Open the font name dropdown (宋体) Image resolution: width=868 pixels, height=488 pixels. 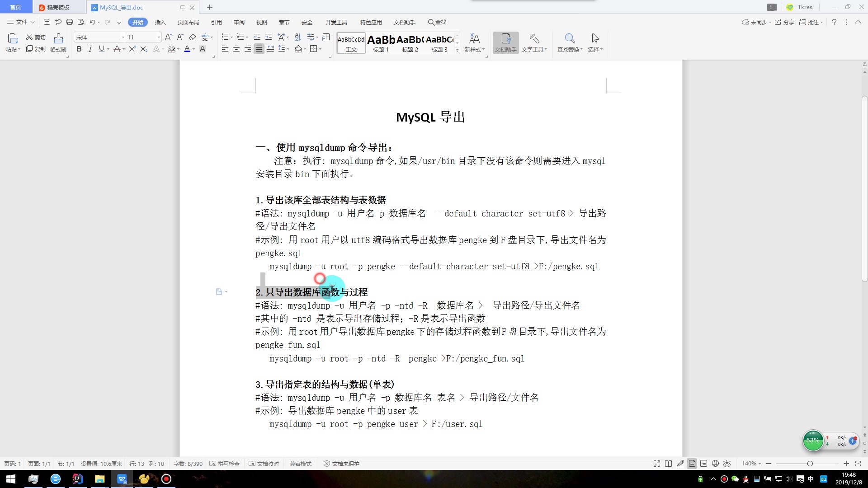pyautogui.click(x=123, y=37)
